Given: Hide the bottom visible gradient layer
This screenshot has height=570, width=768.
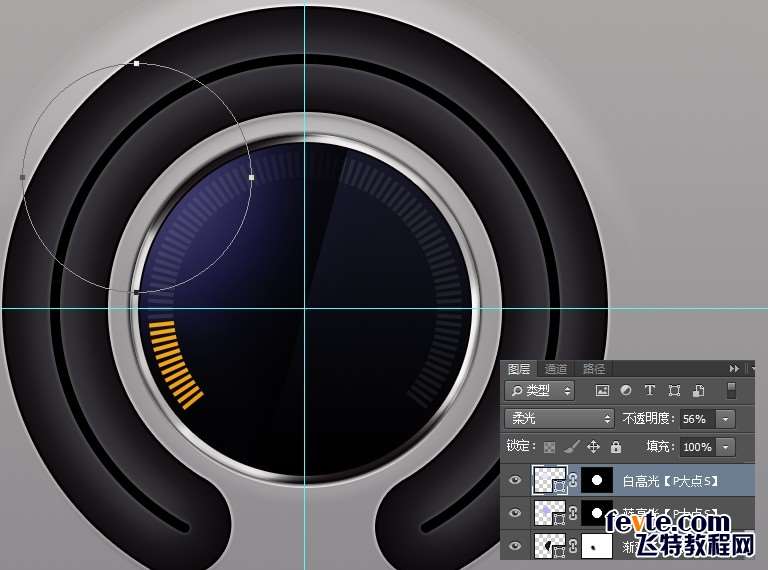Looking at the screenshot, I should (x=514, y=545).
